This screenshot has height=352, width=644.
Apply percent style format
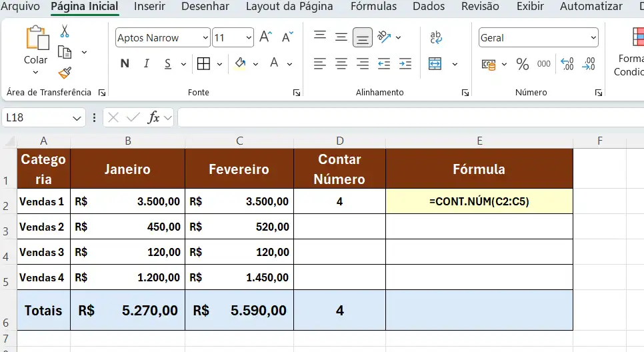(523, 64)
